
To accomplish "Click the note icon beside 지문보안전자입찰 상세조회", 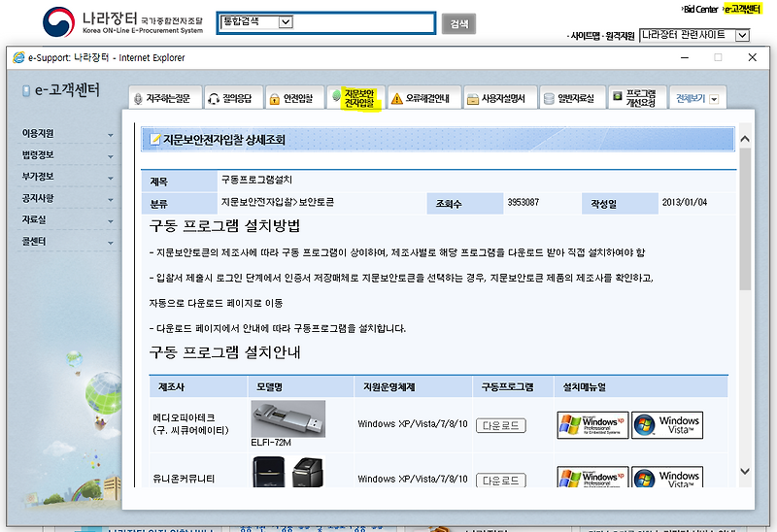I will (x=155, y=139).
